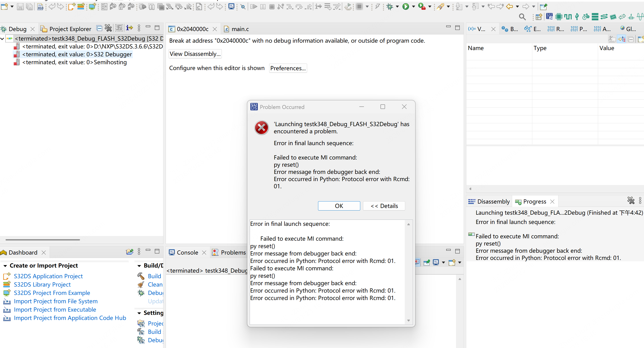The image size is (644, 348).
Task: Click the Step Return toolbar icon
Action: coord(309,7)
